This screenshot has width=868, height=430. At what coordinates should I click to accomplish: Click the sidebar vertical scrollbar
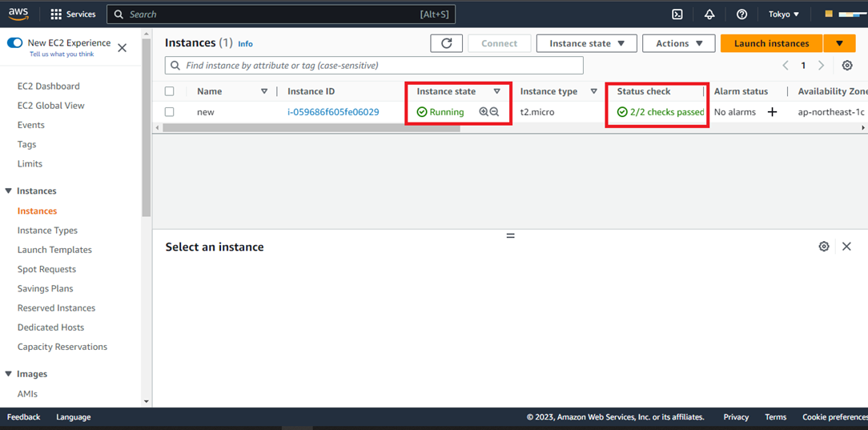[147, 127]
